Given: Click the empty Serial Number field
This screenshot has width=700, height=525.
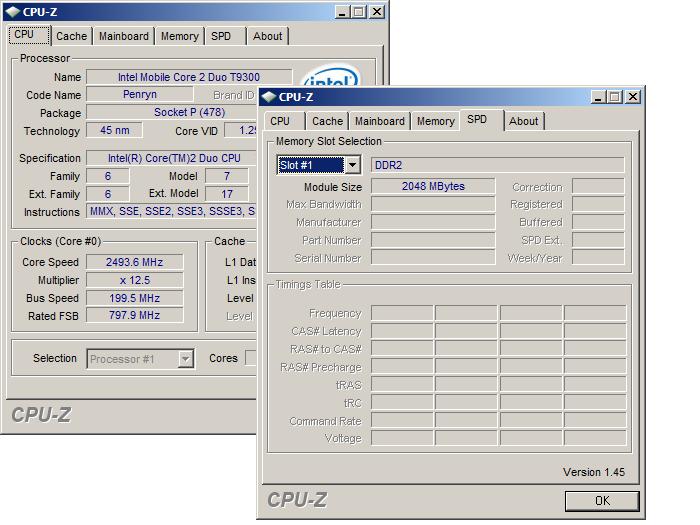Looking at the screenshot, I should (433, 257).
